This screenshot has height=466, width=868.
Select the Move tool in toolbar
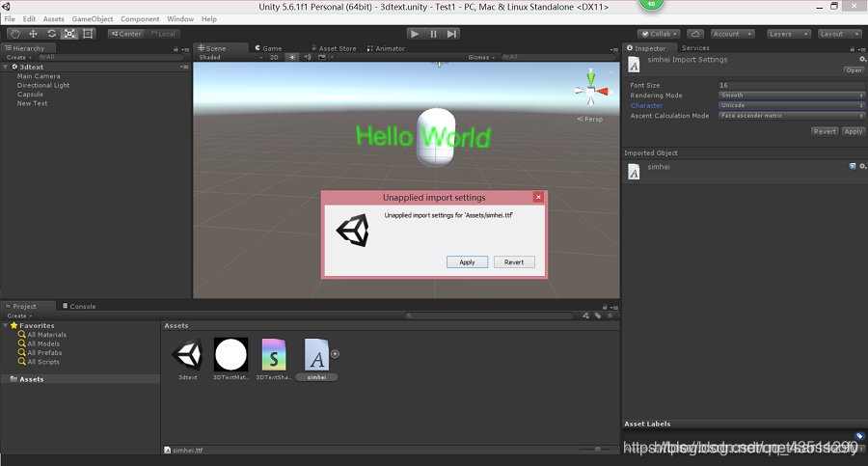click(x=33, y=34)
